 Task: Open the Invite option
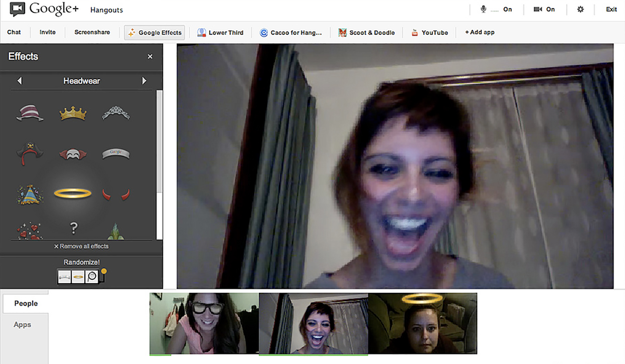pos(48,32)
